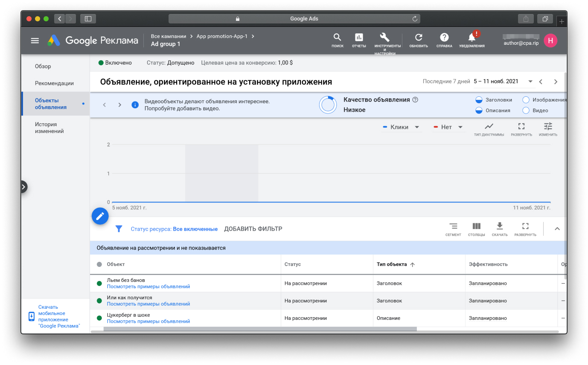Click Развернуть expand icon in table toolbar
Screen dimensions: 588x365
[x=525, y=229]
